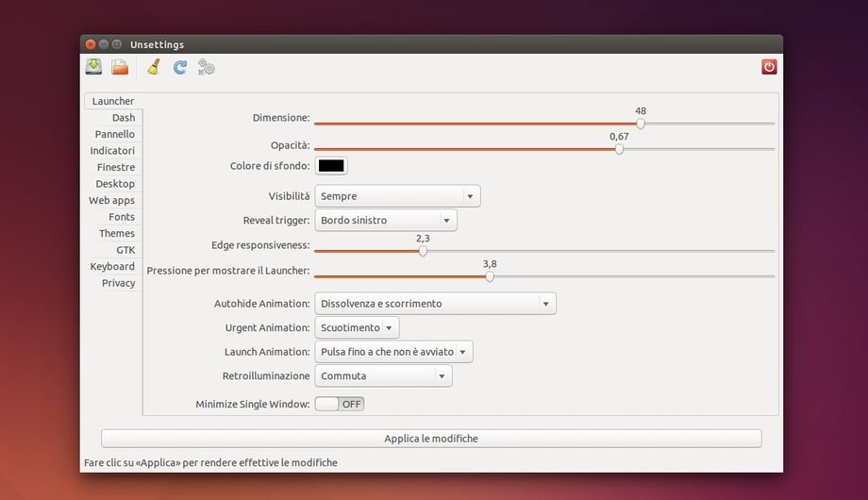Open the Urgent Animation Scuotimento dropdown

point(357,327)
